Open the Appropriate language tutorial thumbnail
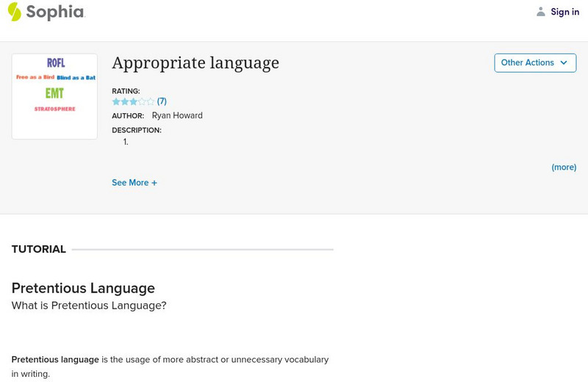Image resolution: width=588 pixels, height=382 pixels. coord(54,96)
